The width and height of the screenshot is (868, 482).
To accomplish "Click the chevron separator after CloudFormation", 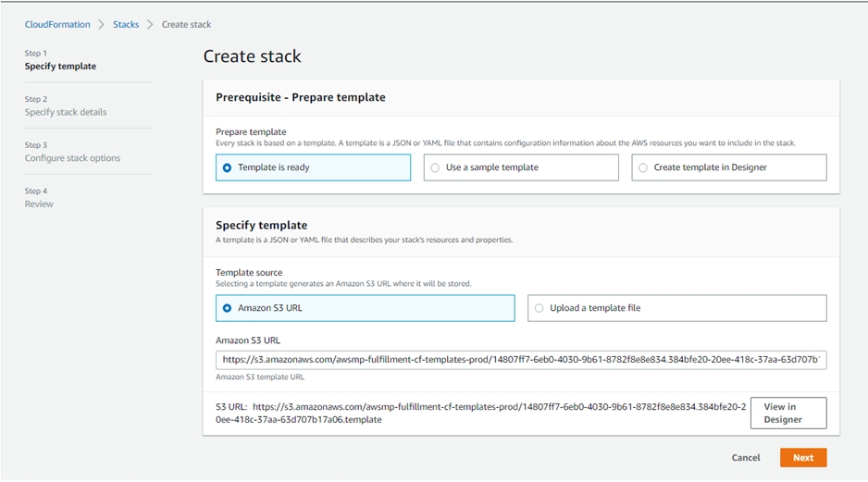I will [x=102, y=24].
